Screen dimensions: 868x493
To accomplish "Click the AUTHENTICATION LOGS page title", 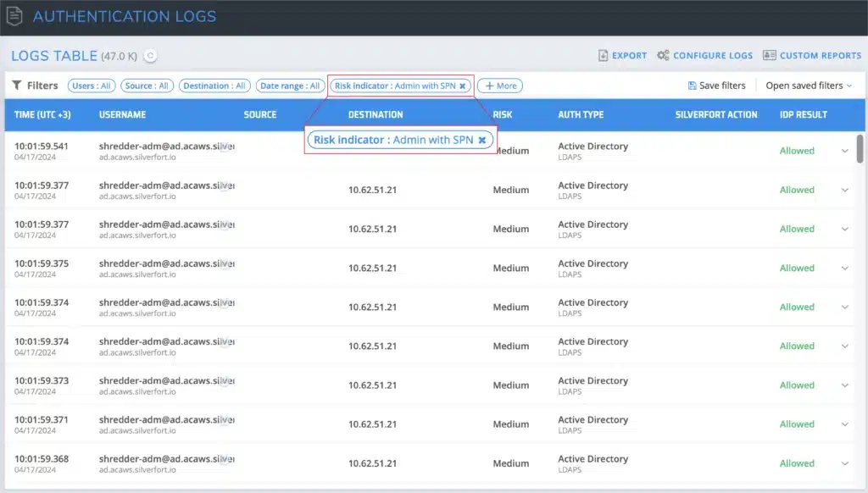I will pyautogui.click(x=125, y=16).
